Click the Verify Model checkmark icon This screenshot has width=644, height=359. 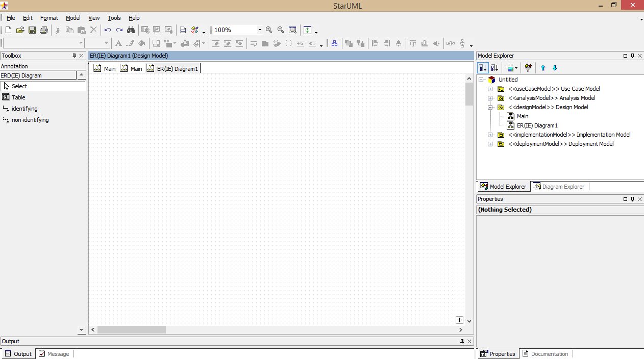click(x=194, y=30)
